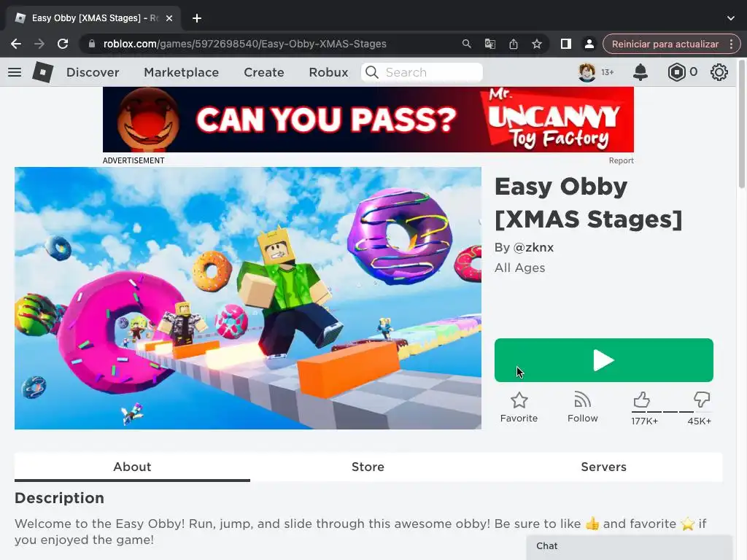Click the share page icon in address bar
Viewport: 747px width, 560px height.
(x=513, y=44)
